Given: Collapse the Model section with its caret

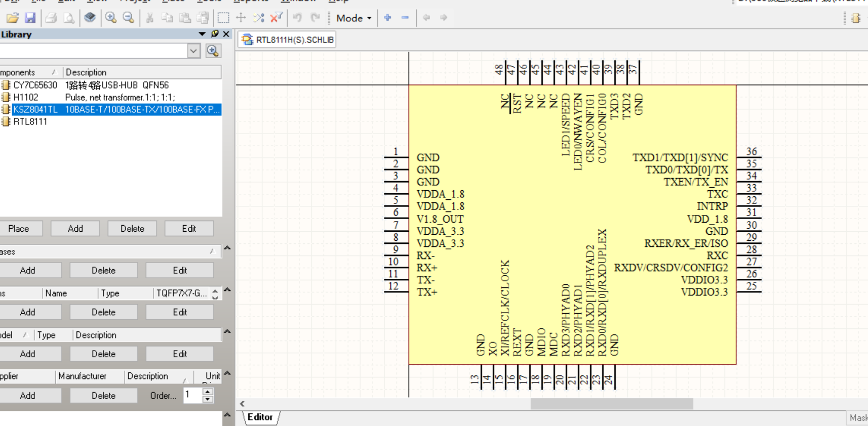Looking at the screenshot, I should pyautogui.click(x=227, y=331).
